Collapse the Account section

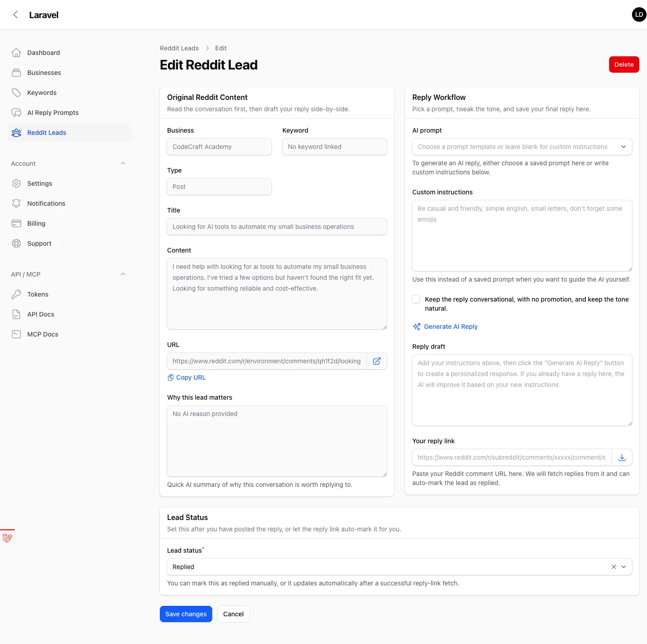pos(123,163)
